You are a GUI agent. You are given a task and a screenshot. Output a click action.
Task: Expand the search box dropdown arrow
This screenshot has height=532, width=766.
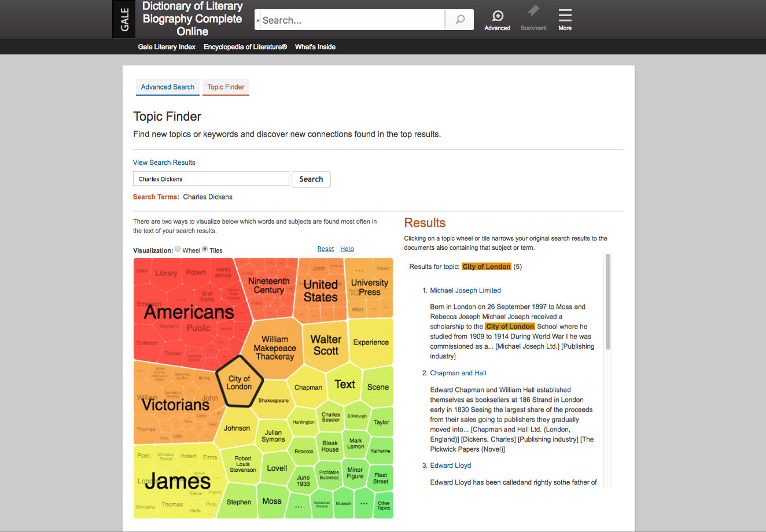pyautogui.click(x=258, y=20)
